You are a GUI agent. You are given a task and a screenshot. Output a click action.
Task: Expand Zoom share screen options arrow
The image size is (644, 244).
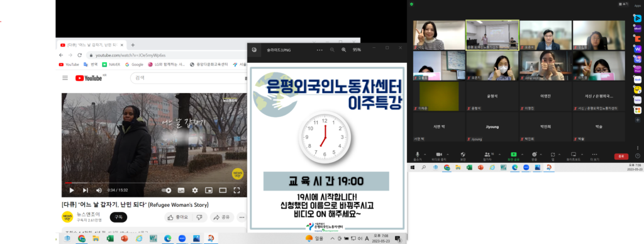pyautogui.click(x=523, y=154)
